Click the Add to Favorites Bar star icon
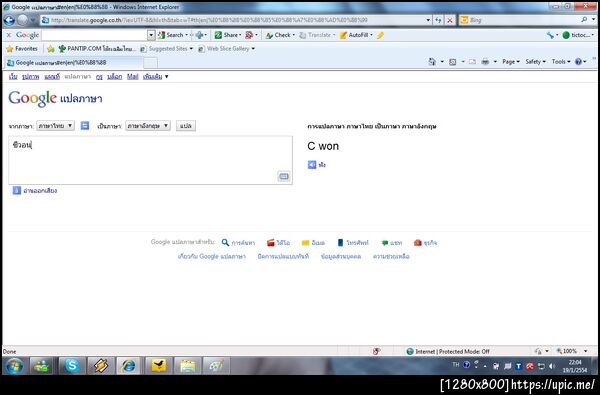The height and width of the screenshot is (395, 600). (51, 49)
